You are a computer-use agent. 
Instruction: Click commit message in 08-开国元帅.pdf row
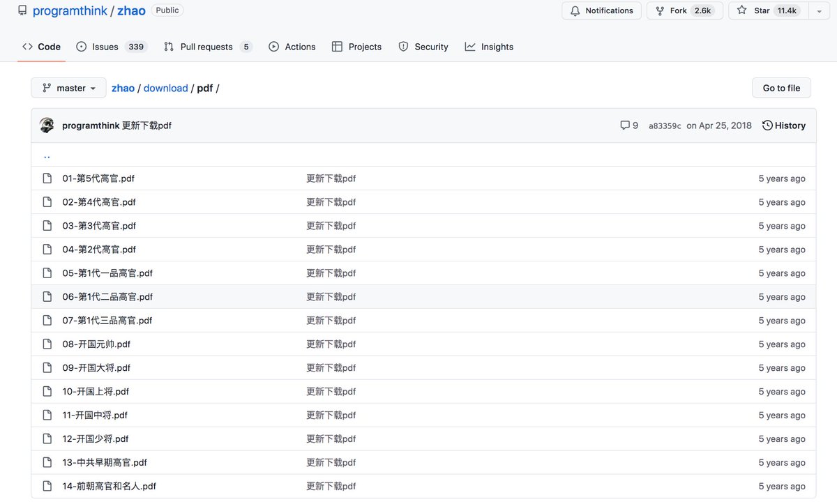click(331, 344)
